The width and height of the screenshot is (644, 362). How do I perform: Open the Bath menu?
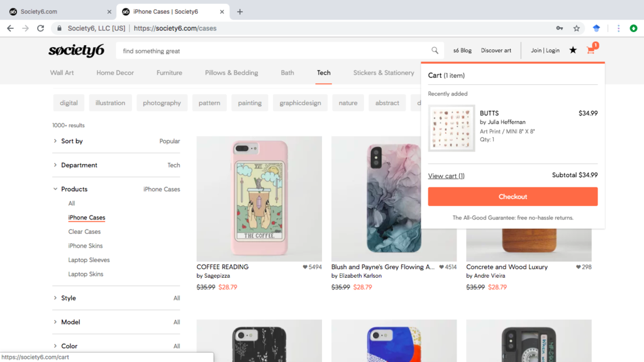[287, 73]
